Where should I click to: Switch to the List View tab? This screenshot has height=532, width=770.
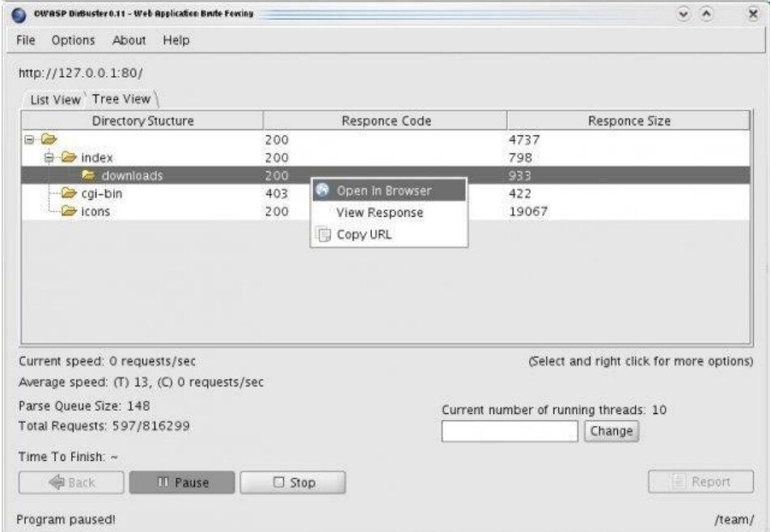tap(55, 99)
